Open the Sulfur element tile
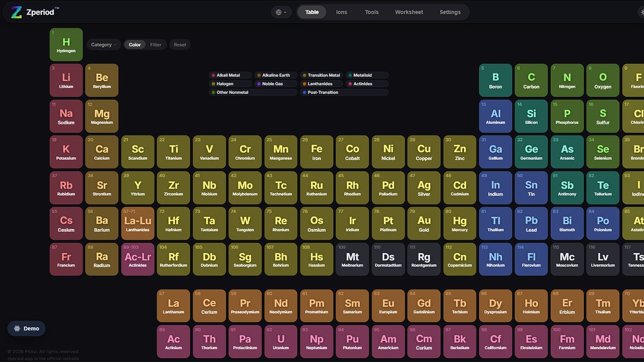Image resolution: width=644 pixels, height=362 pixels. tap(603, 116)
